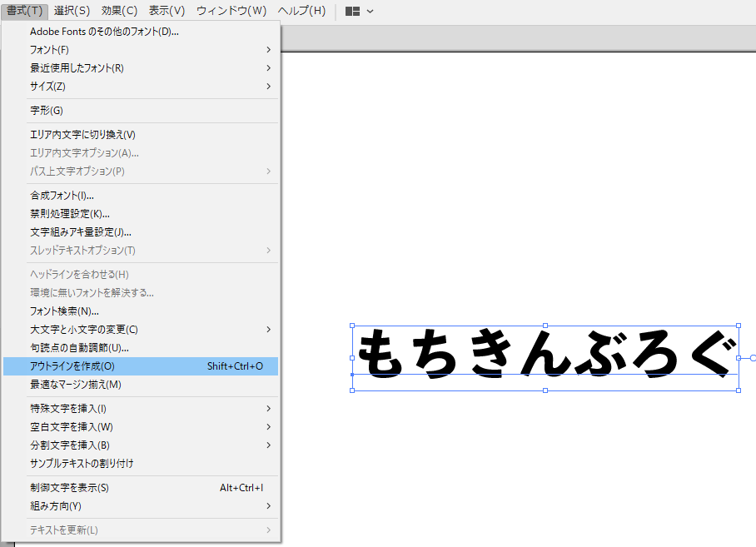Choose フォント検索(N)... entry
This screenshot has height=547, width=756.
141,311
